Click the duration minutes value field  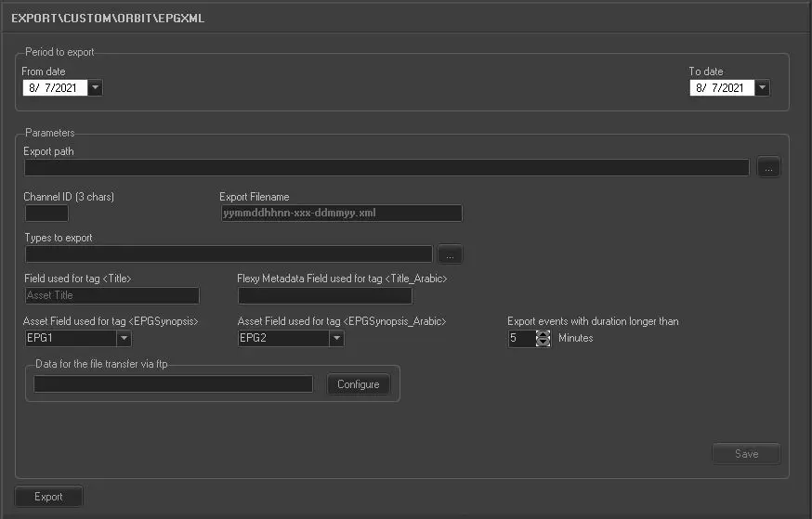click(521, 339)
